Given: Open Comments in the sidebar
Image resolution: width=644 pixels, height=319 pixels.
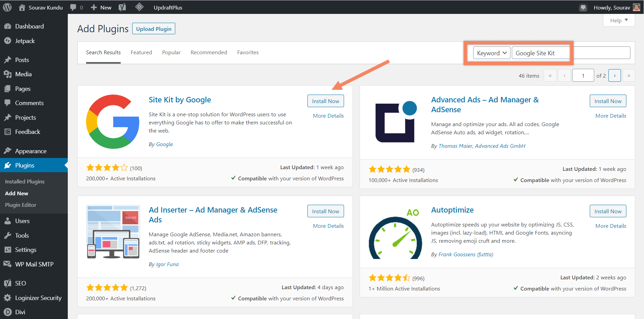Looking at the screenshot, I should coord(29,103).
